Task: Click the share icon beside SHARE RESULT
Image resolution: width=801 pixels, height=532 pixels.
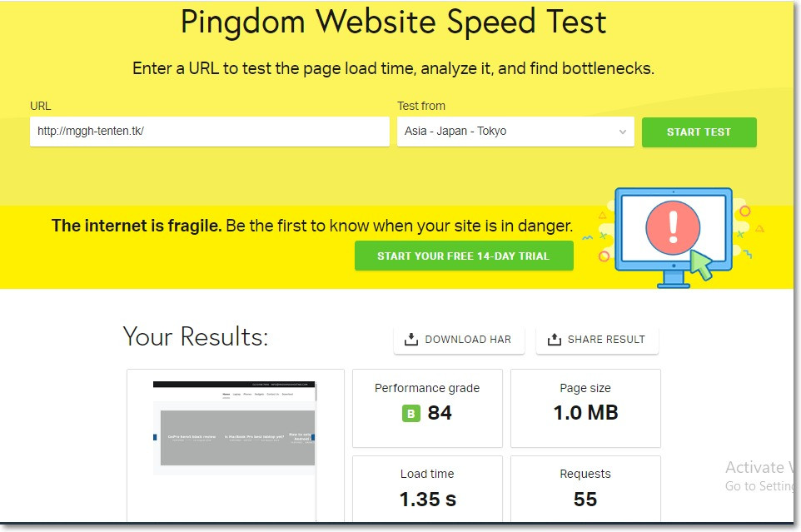Action: 555,339
